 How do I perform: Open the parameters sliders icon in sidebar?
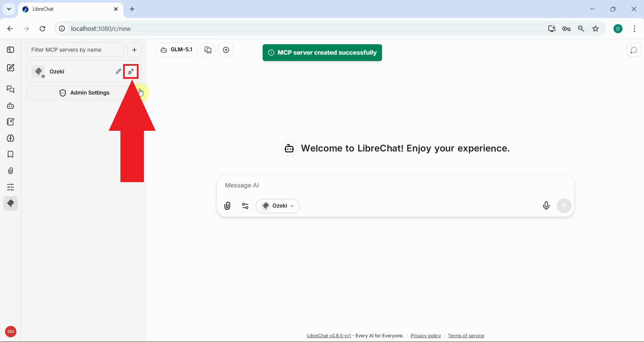tap(10, 187)
